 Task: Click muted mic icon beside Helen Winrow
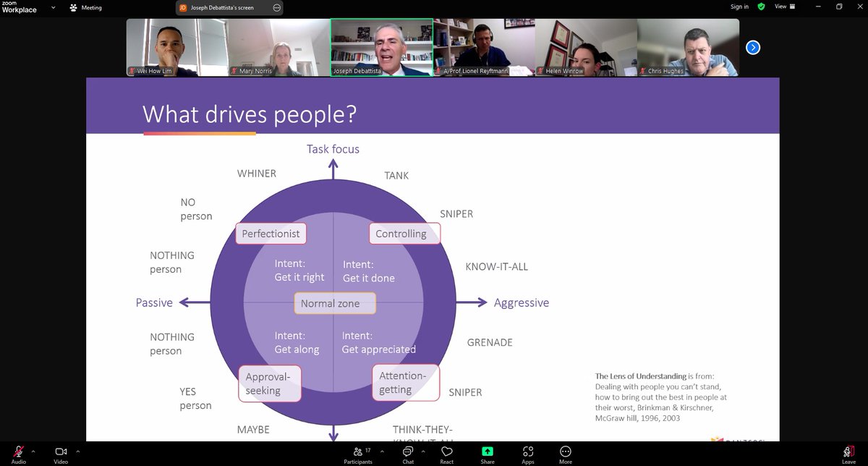pyautogui.click(x=540, y=71)
